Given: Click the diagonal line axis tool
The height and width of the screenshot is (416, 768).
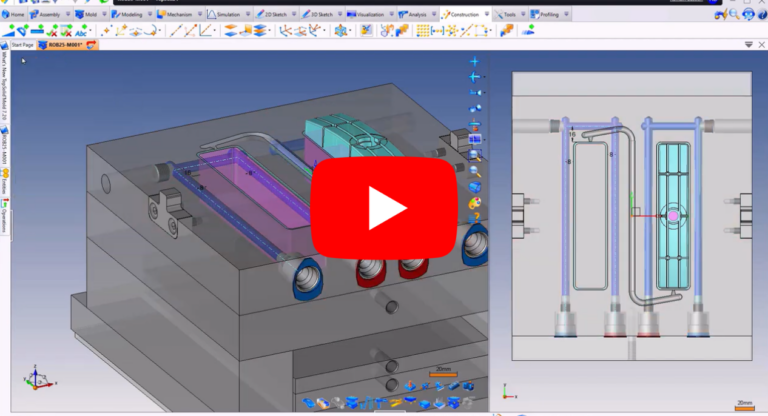Looking at the screenshot, I should [176, 31].
